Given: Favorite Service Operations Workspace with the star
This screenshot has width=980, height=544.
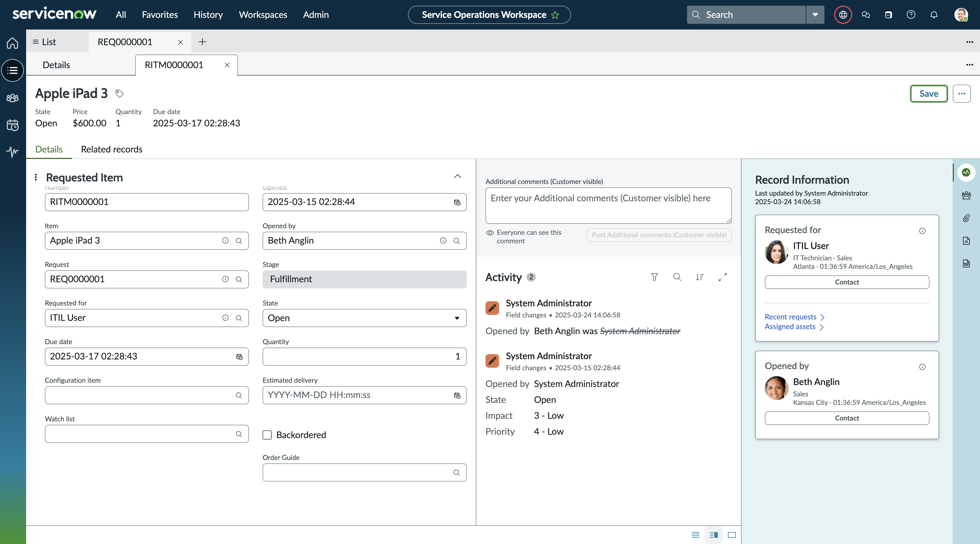Looking at the screenshot, I should click(555, 15).
